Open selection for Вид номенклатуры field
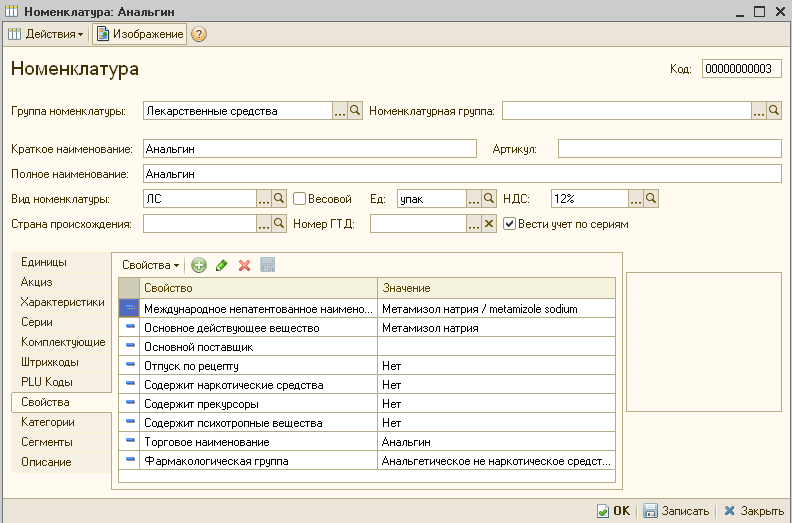792x523 pixels. 265,198
